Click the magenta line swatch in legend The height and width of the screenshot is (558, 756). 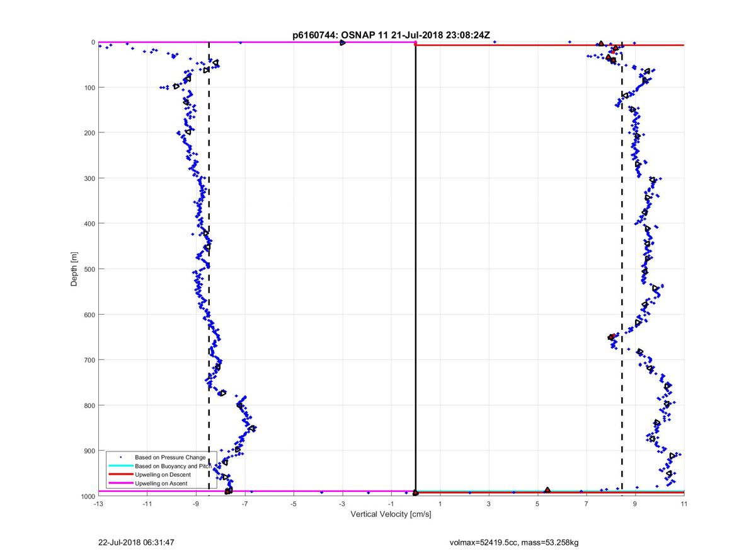(120, 483)
